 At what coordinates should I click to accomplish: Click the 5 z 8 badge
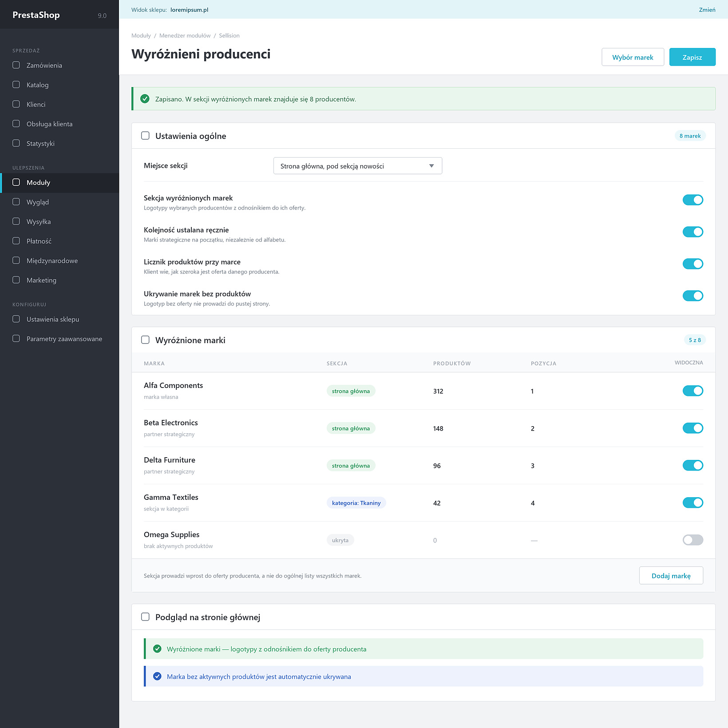pyautogui.click(x=695, y=340)
